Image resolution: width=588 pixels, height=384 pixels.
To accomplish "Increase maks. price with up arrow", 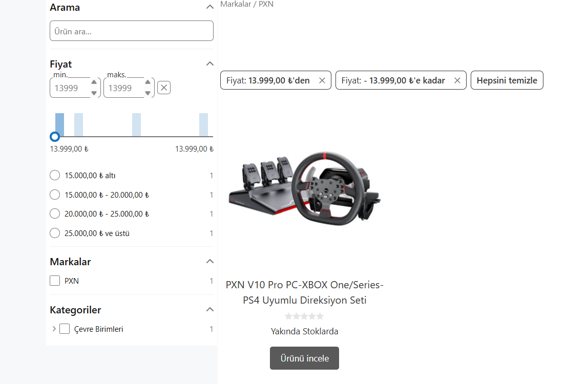I will pyautogui.click(x=148, y=82).
